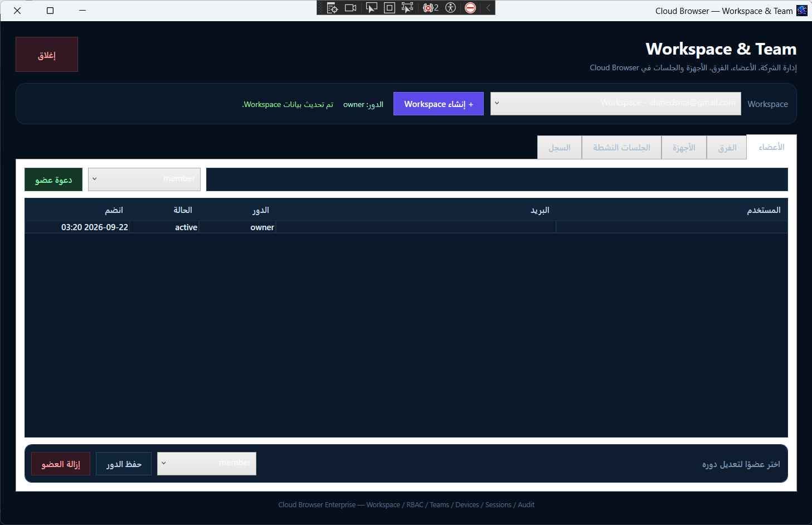Click the Workspace & Team heading

(721, 49)
